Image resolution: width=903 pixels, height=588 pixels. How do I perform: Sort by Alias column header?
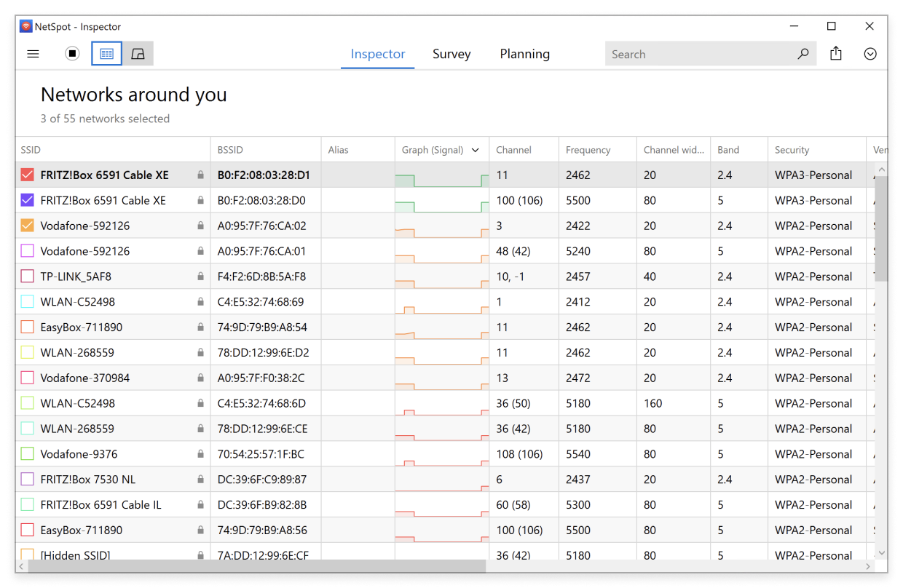358,150
